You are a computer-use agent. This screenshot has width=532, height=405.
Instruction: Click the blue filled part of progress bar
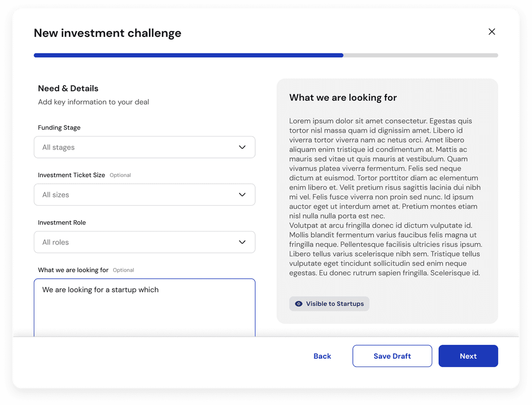click(188, 55)
